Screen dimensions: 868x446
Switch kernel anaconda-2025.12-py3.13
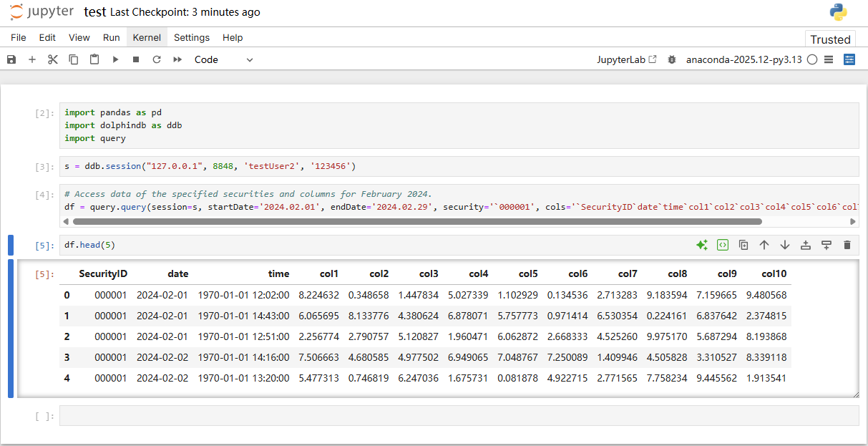[744, 59]
